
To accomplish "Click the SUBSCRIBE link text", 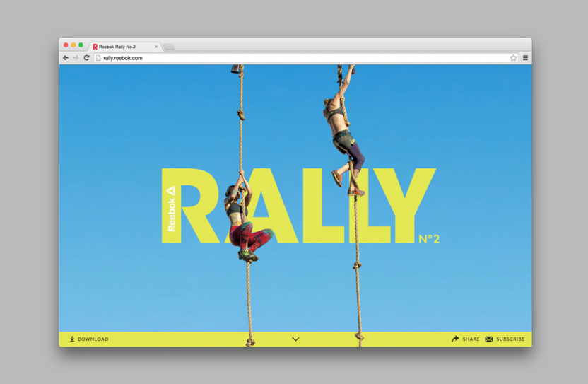I will pos(510,339).
